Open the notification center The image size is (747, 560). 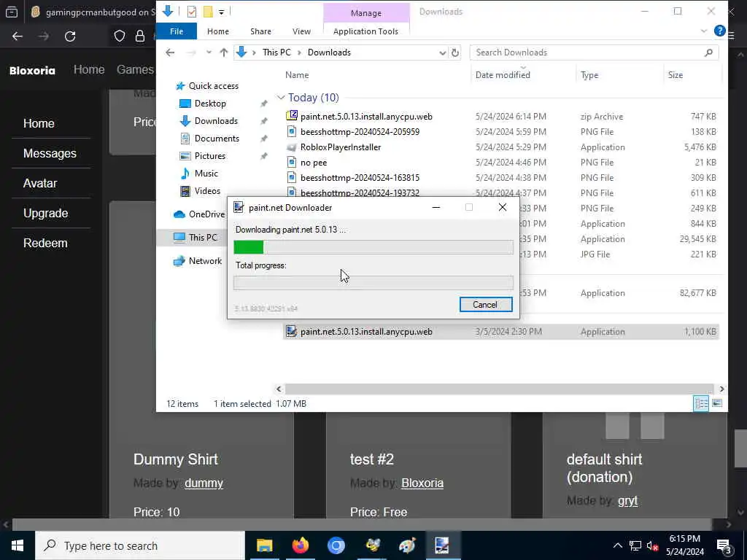point(724,545)
